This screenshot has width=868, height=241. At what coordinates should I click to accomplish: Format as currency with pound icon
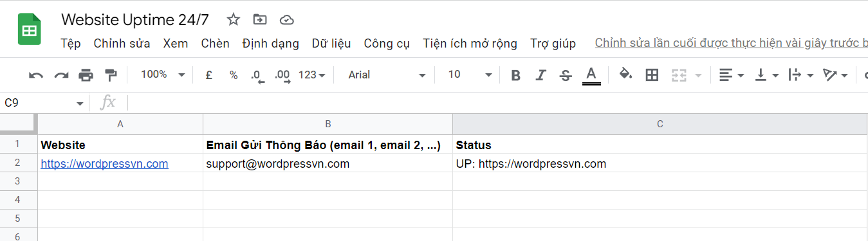[x=209, y=75]
